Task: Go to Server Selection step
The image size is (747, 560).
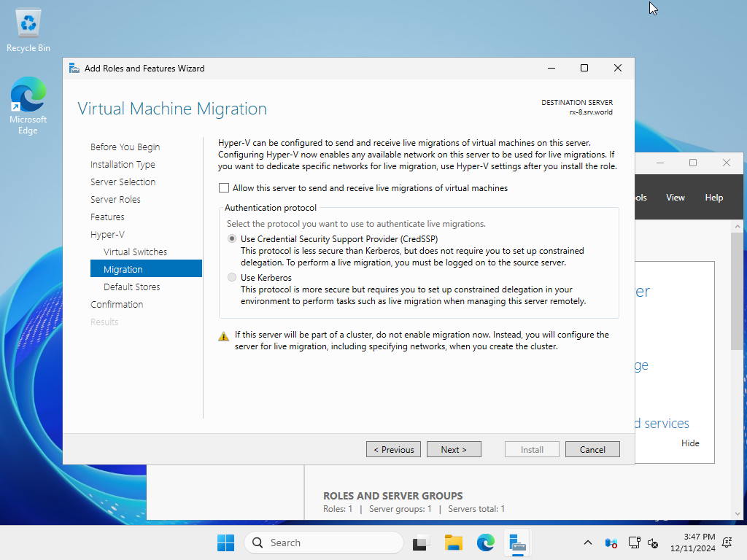Action: [x=123, y=182]
